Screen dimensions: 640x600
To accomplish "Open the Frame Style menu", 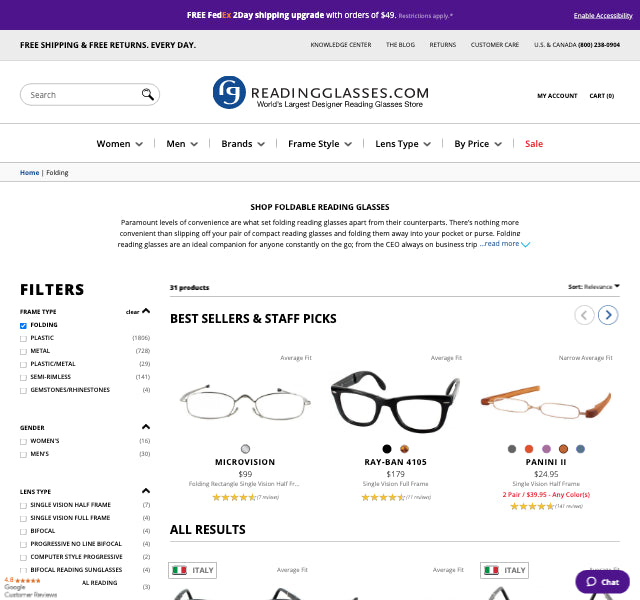I will [x=320, y=144].
